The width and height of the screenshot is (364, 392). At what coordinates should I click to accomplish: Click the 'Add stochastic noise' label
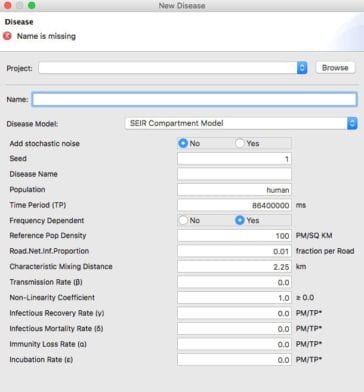pos(44,144)
